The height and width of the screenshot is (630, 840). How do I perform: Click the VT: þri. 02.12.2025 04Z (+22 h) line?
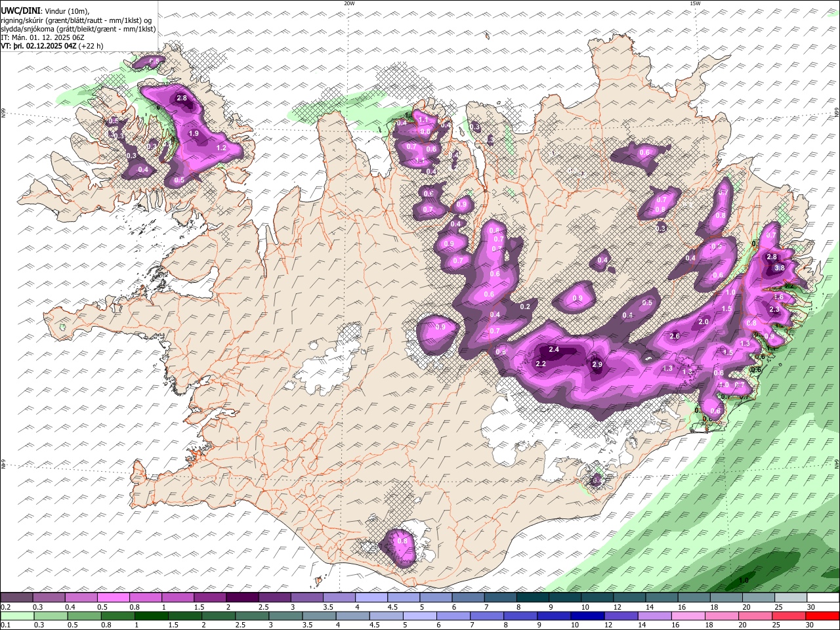point(52,46)
